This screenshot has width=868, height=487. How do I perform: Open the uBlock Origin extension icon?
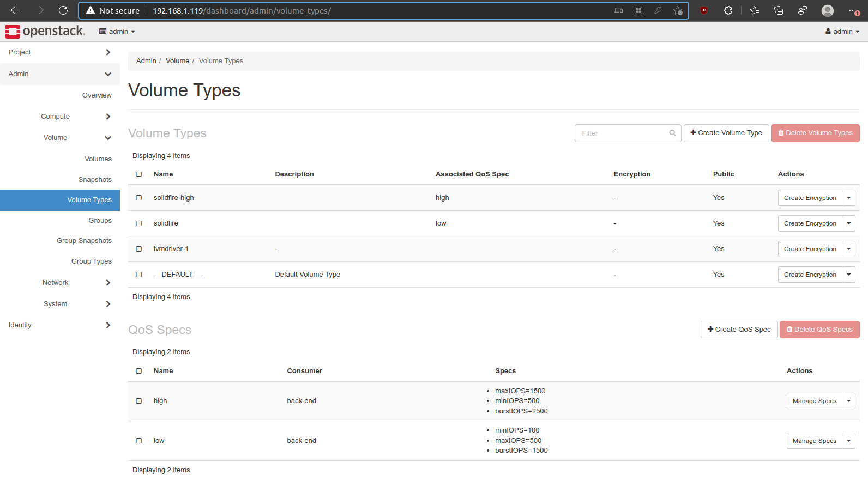[704, 10]
